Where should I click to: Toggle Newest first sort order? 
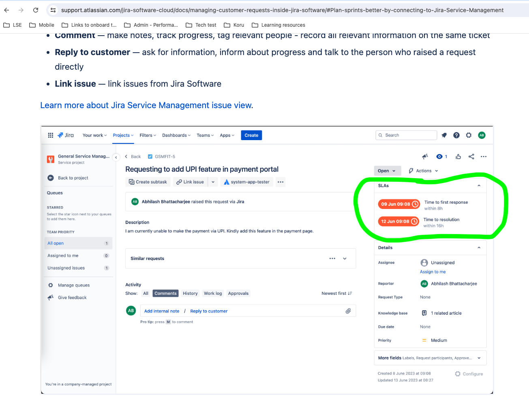tap(337, 293)
